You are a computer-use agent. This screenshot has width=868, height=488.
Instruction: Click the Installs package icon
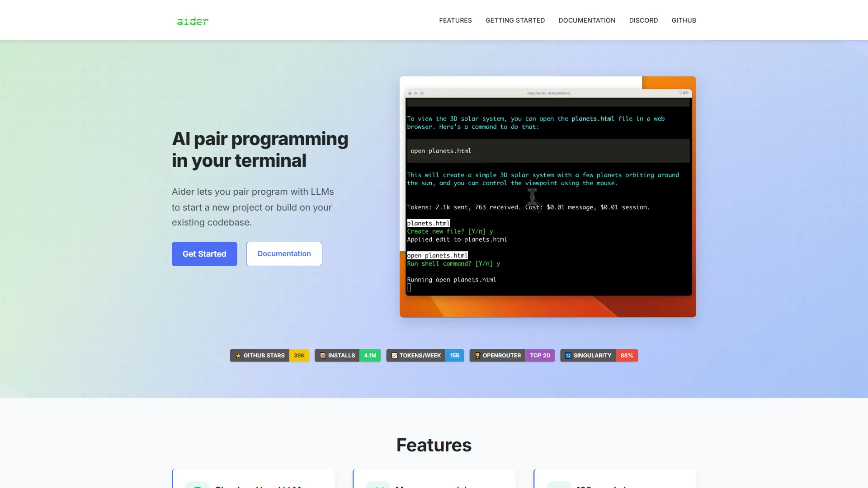click(323, 356)
